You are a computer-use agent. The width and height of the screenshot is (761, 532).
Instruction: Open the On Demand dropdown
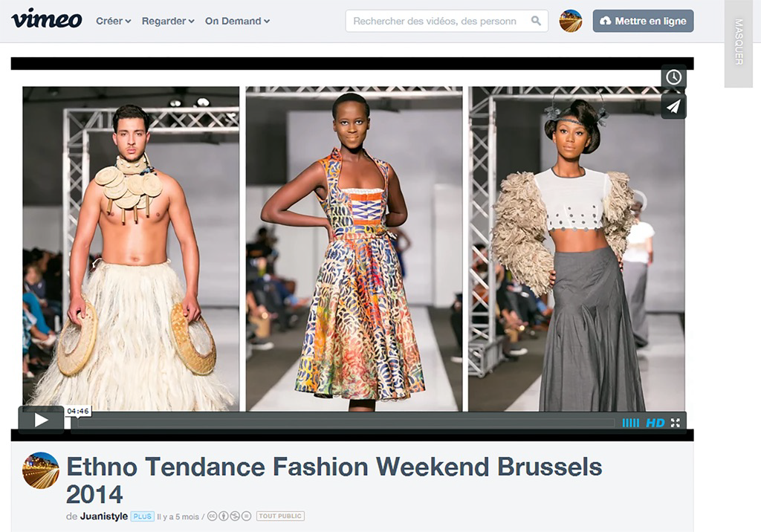point(237,21)
